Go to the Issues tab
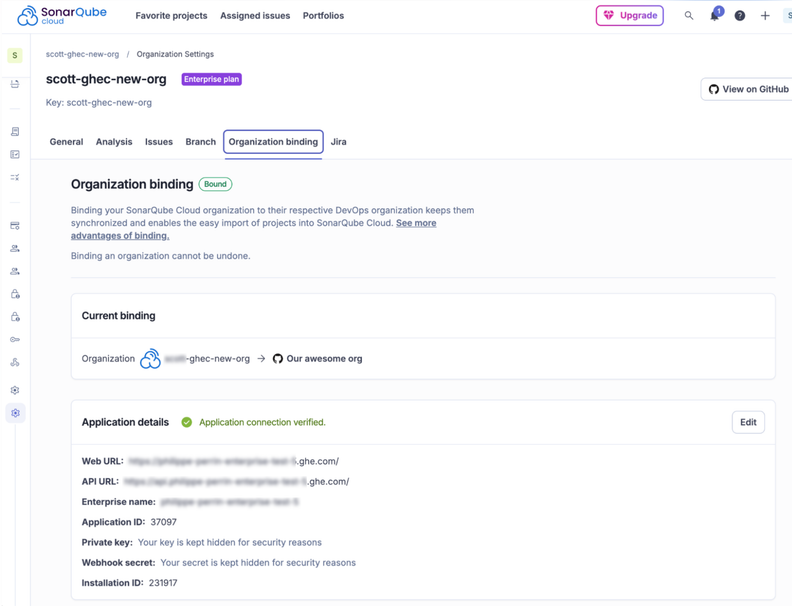The image size is (792, 606). (159, 142)
